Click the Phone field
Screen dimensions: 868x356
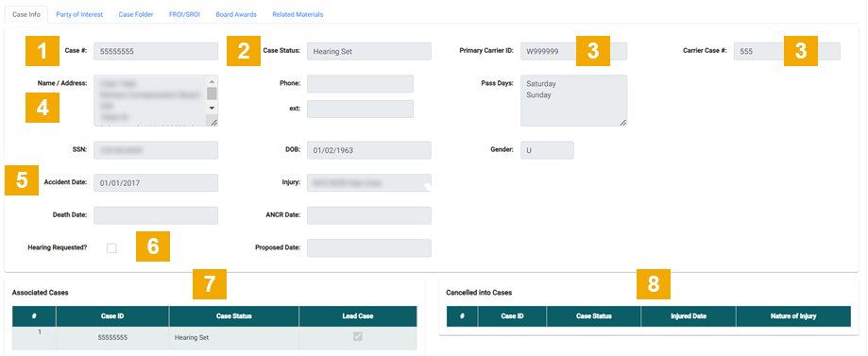[x=360, y=84]
